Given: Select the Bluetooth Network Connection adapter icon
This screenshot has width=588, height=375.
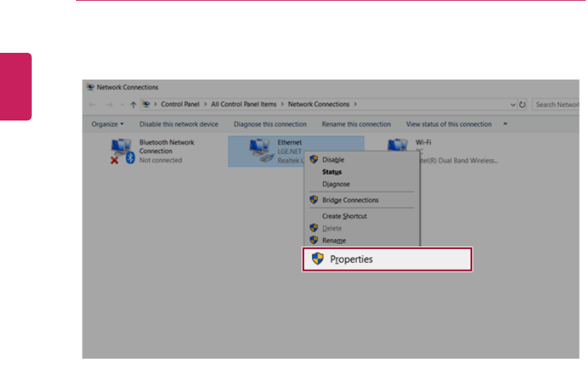Looking at the screenshot, I should [122, 151].
